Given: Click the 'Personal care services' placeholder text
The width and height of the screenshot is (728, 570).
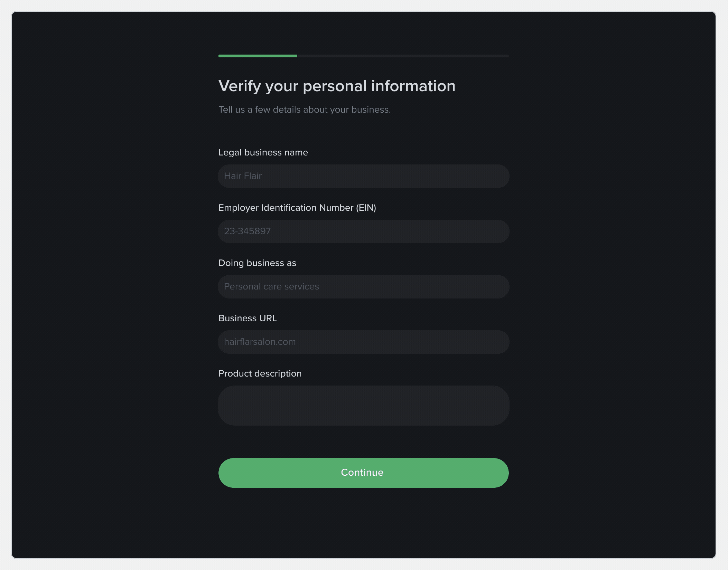Looking at the screenshot, I should pyautogui.click(x=271, y=287).
